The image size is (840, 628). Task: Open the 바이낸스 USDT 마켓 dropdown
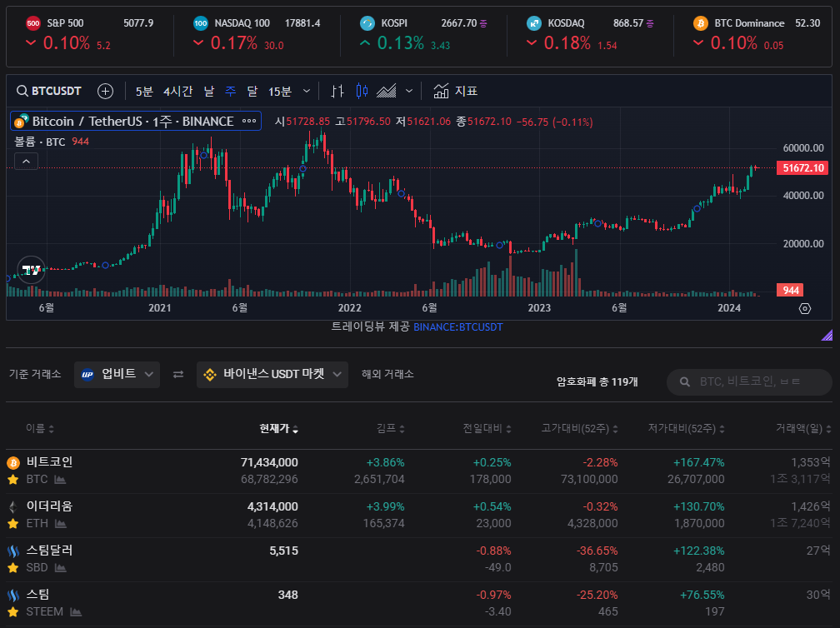[x=272, y=374]
